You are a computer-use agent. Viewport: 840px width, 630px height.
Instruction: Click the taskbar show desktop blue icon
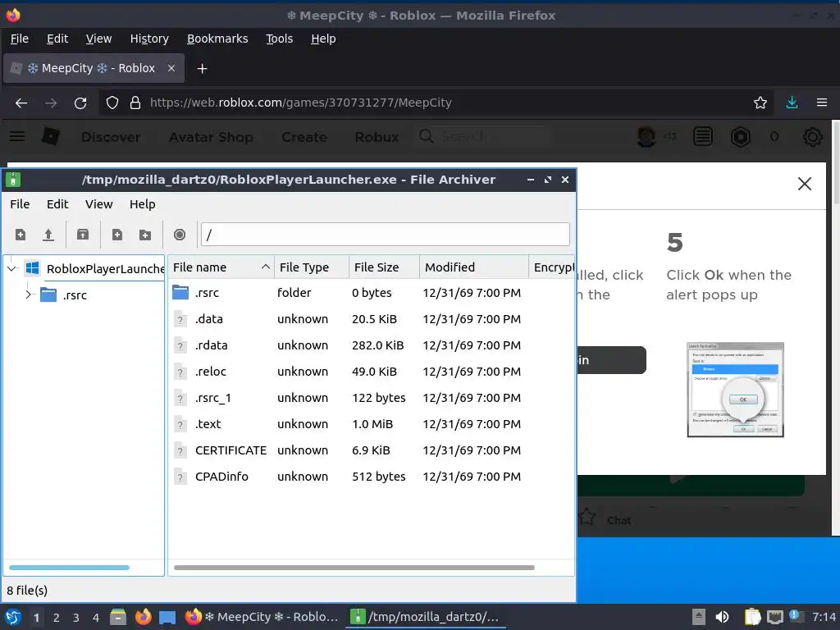(x=167, y=617)
